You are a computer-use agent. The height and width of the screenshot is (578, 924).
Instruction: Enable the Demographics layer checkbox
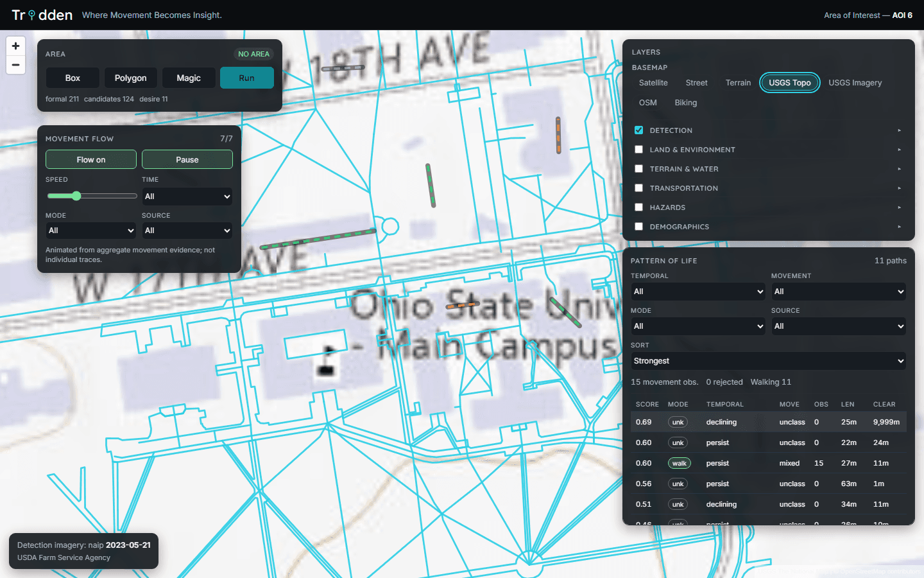tap(638, 226)
